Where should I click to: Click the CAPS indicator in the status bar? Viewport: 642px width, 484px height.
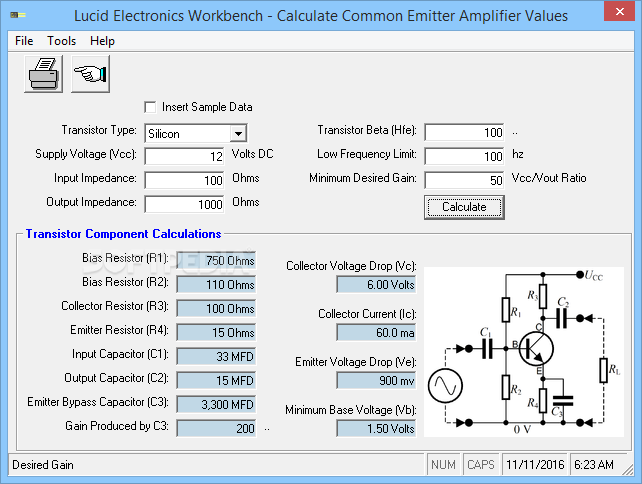(x=481, y=465)
